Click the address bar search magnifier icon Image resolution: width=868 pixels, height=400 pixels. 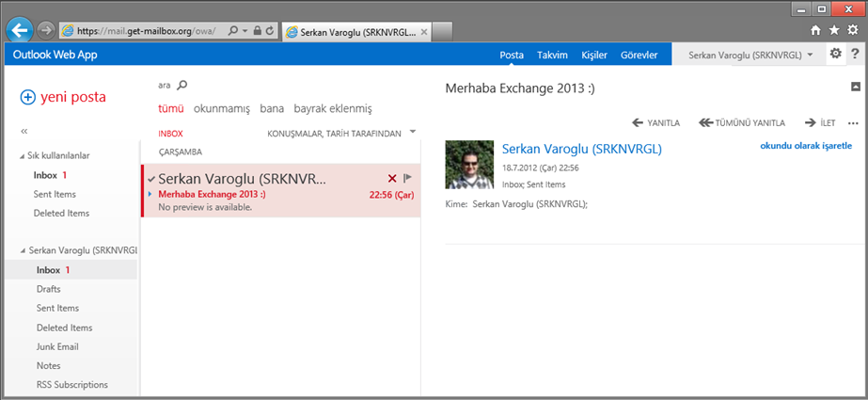tap(233, 31)
